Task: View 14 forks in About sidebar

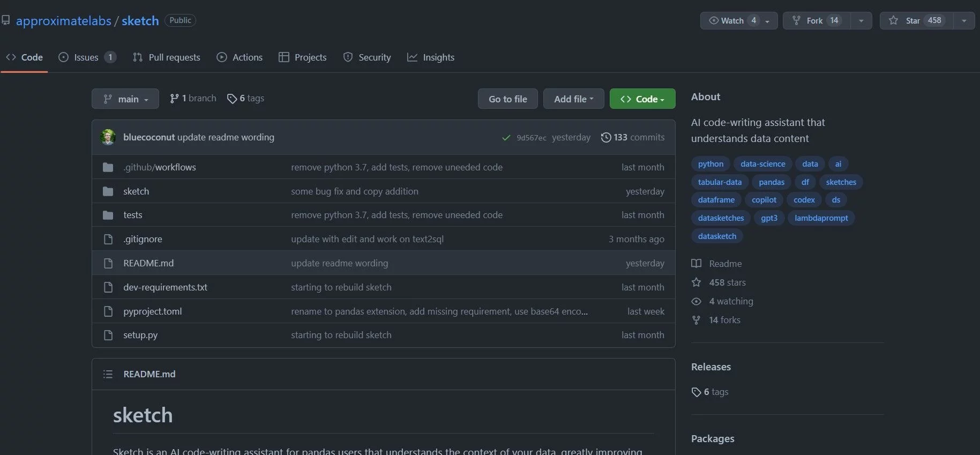Action: 716,320
